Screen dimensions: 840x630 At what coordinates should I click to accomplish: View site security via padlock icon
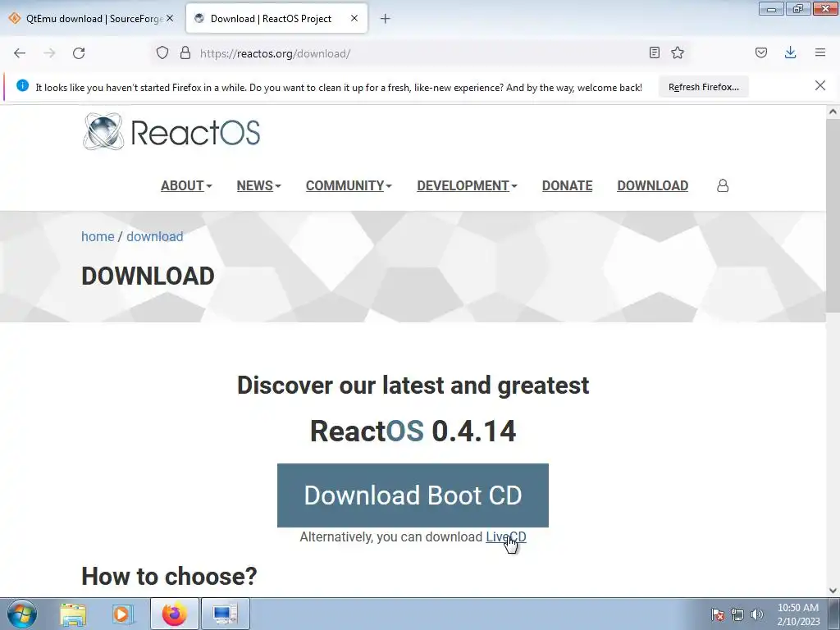tap(185, 52)
